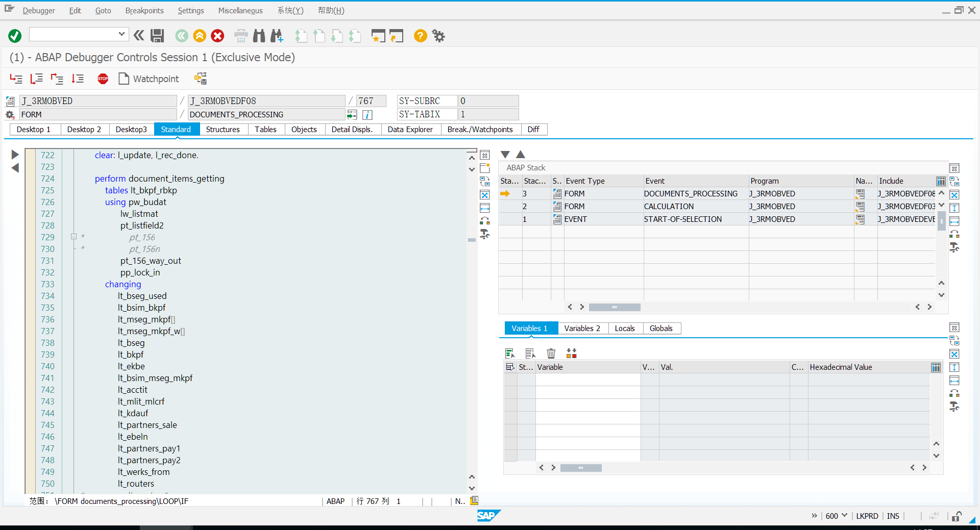Click the lock icon in status bar
Viewport: 980px width, 530px height.
click(x=957, y=516)
